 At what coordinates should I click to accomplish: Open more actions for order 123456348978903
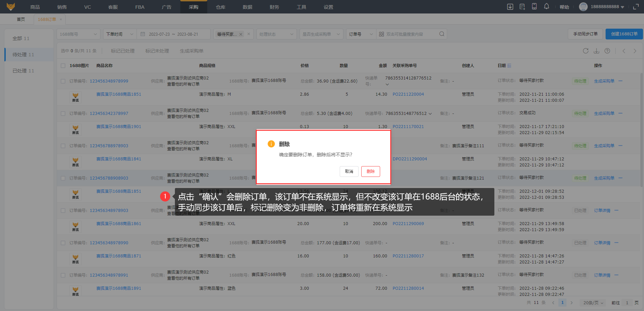coord(616,210)
